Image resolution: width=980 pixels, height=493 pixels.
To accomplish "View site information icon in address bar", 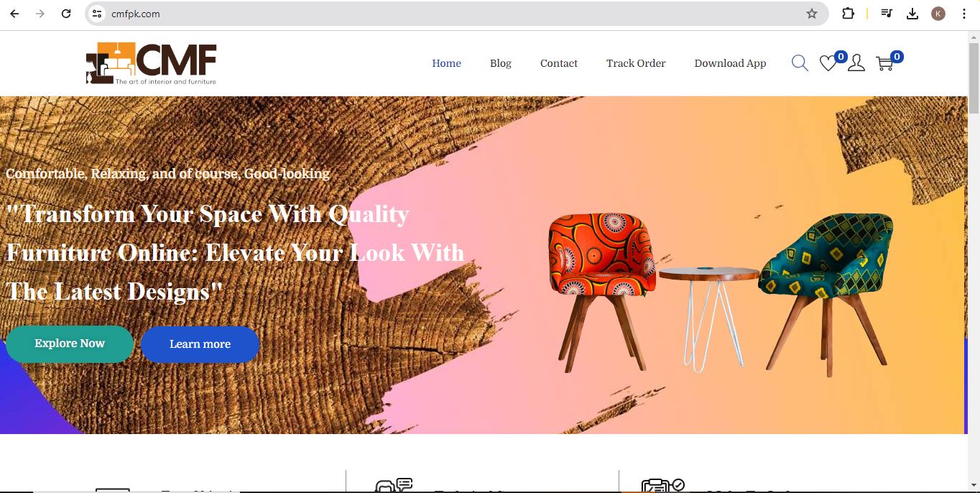I will click(98, 14).
